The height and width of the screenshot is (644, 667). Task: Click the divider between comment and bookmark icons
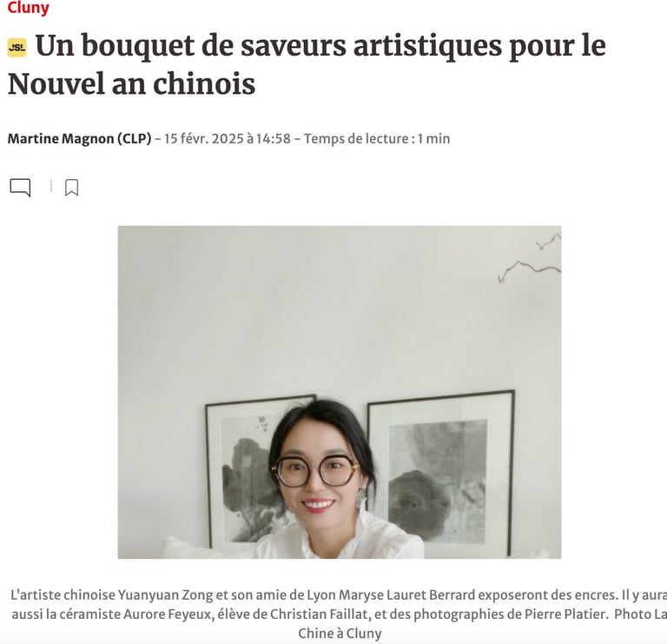(51, 187)
